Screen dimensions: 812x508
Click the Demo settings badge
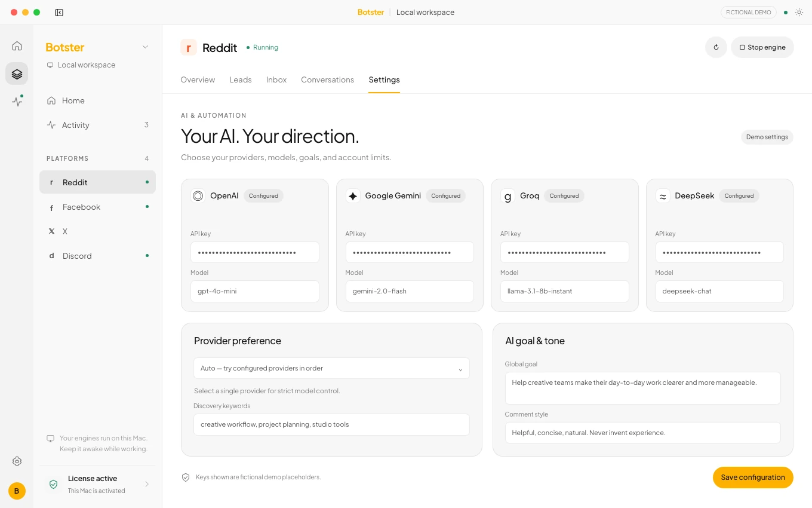point(767,137)
